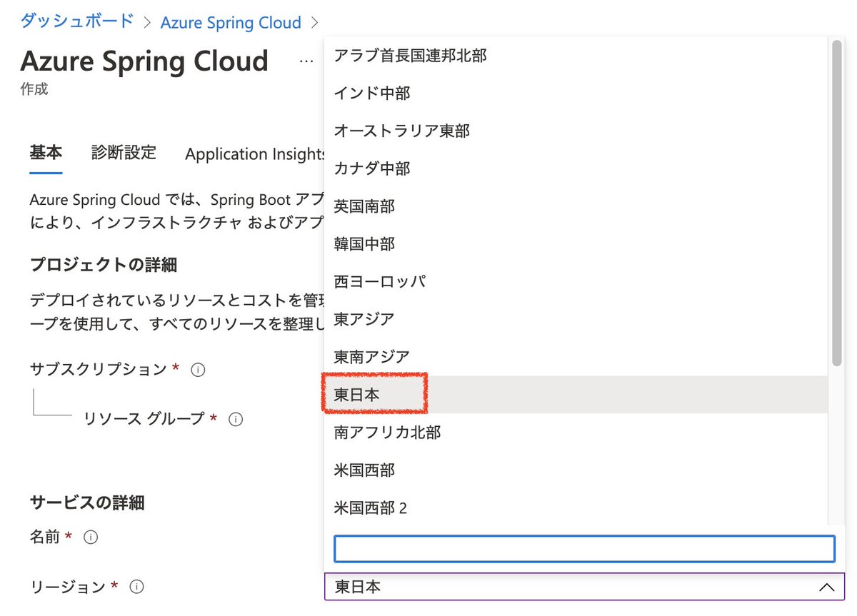This screenshot has height=616, width=857.
Task: Collapse the リージョン dropdown with the chevron
Action: (x=827, y=587)
